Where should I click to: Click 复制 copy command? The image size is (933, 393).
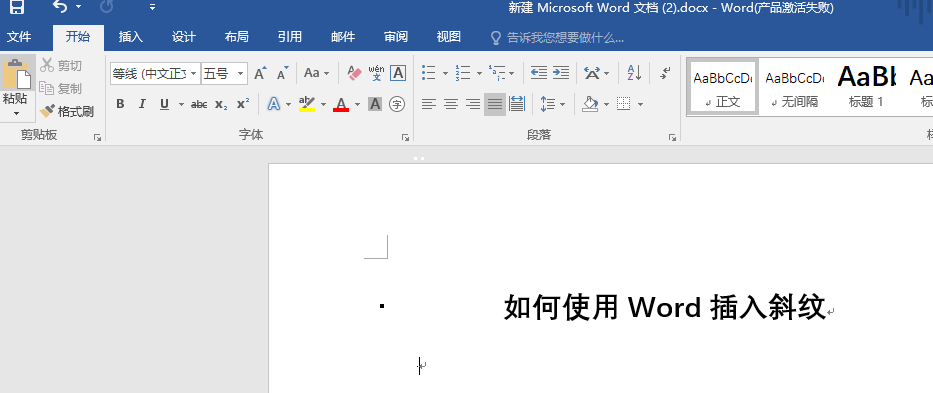[x=61, y=88]
